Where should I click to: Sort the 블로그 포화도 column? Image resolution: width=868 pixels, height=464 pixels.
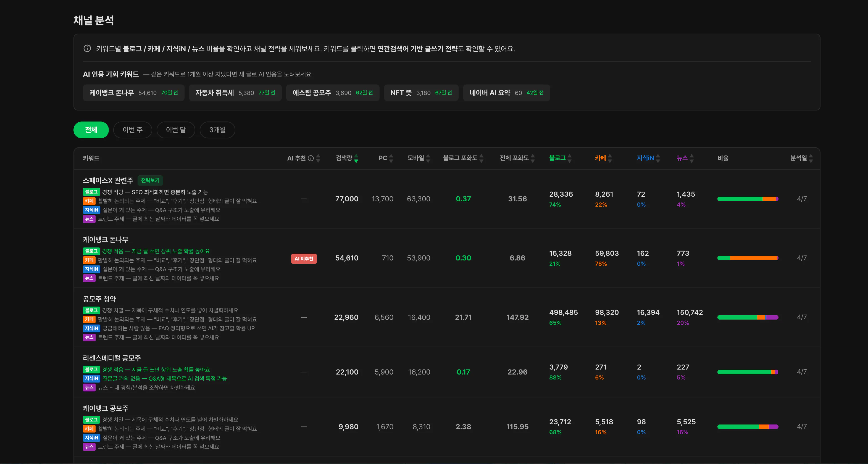tap(482, 158)
